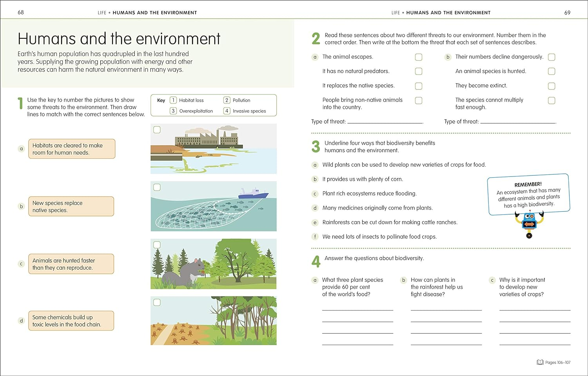The height and width of the screenshot is (376, 588).
Task: Switch to the LIFE header section on page 68
Action: coord(102,12)
